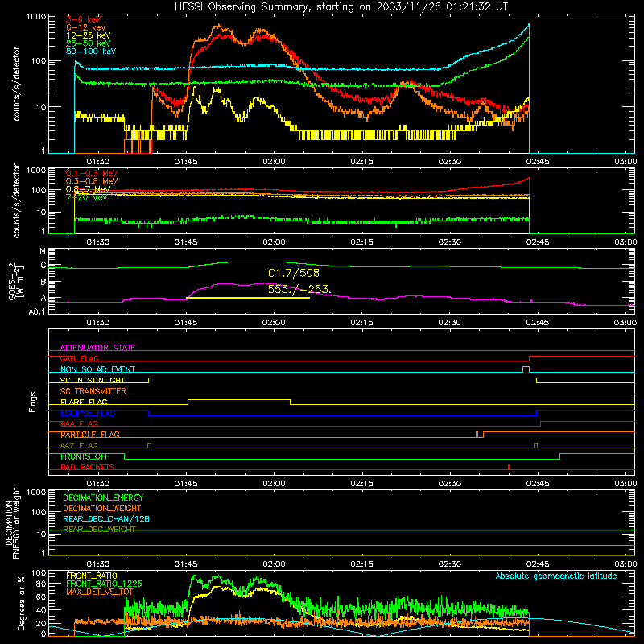Click the ECLIPSE_FLAG label
The image size is (644, 644).
(x=88, y=413)
